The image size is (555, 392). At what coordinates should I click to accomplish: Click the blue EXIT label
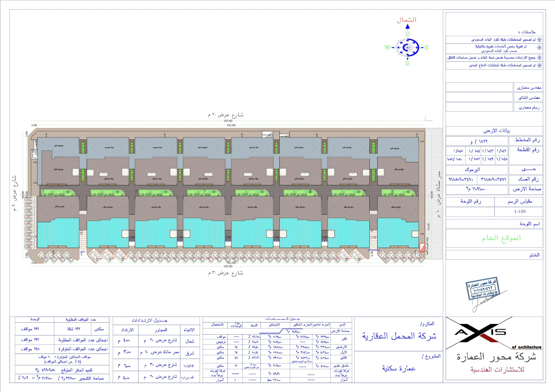(83, 252)
